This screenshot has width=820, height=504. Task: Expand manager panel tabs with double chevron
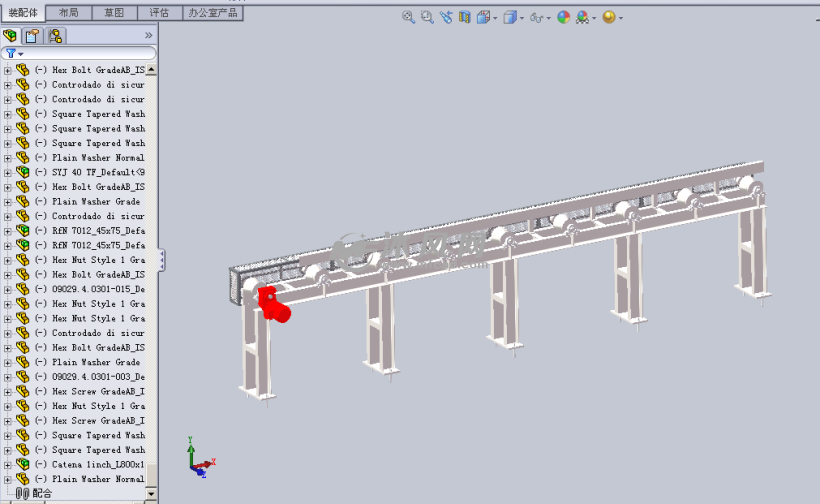149,36
